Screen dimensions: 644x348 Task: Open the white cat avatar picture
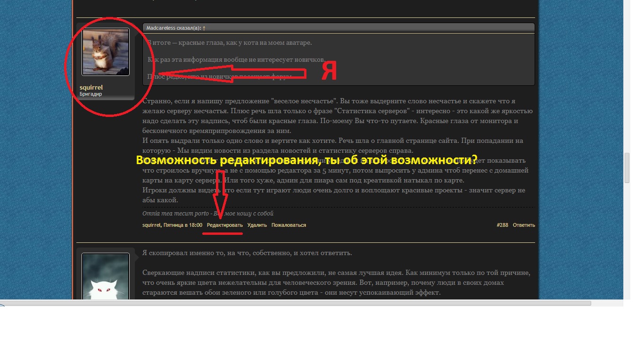point(106,277)
